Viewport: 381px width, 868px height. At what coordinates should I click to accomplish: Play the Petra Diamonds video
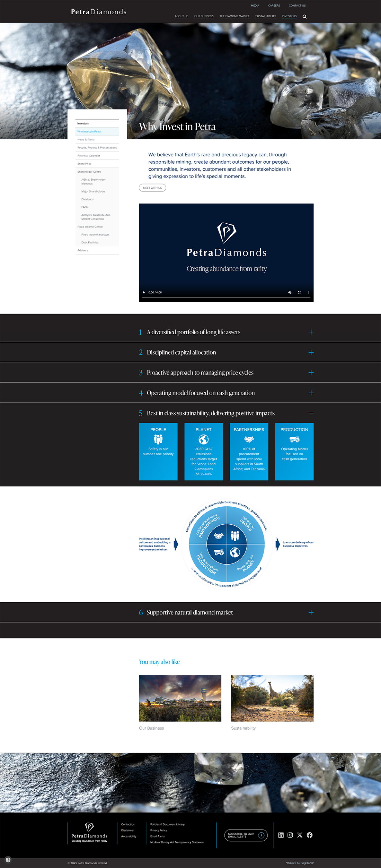coord(144,292)
